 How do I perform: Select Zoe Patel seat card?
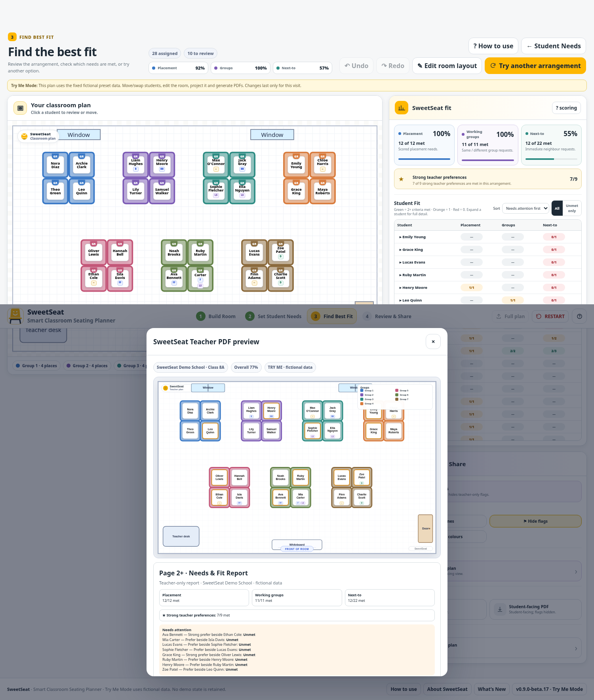[281, 252]
